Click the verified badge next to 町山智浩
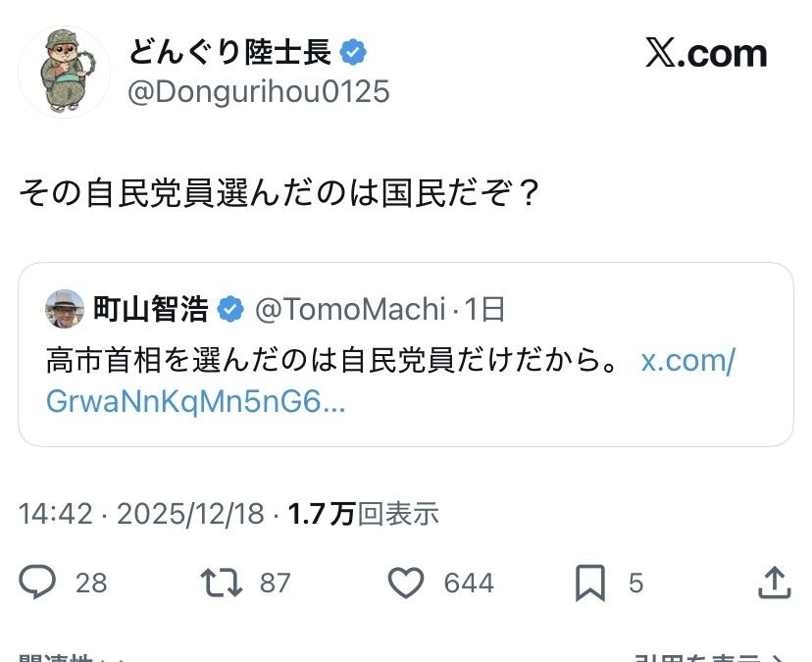This screenshot has height=662, width=812. [230, 310]
